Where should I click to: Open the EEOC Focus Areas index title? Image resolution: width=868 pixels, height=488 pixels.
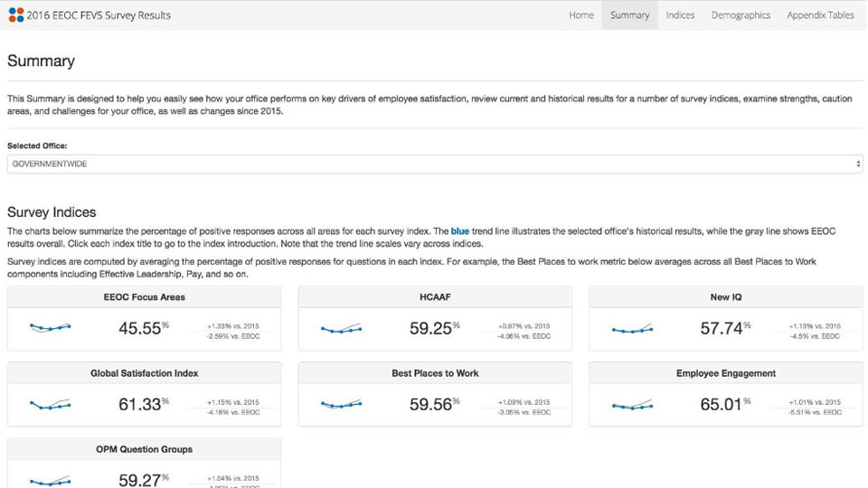(144, 297)
